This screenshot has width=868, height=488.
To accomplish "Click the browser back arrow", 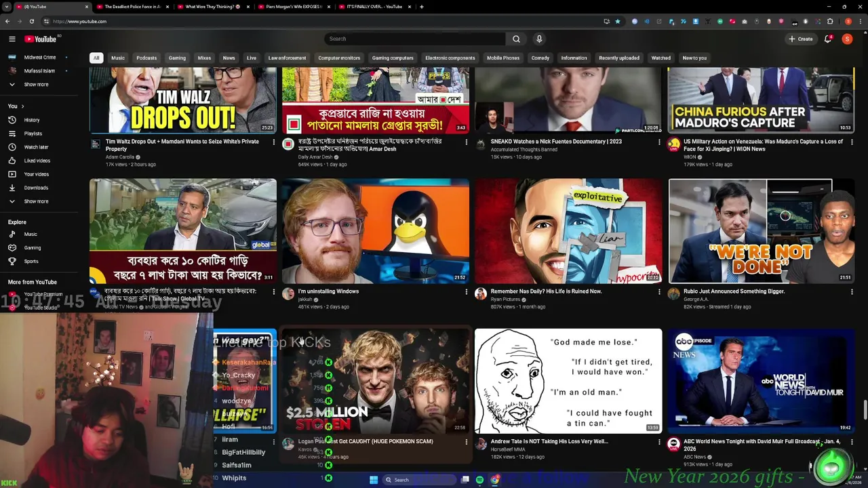I will pyautogui.click(x=7, y=21).
